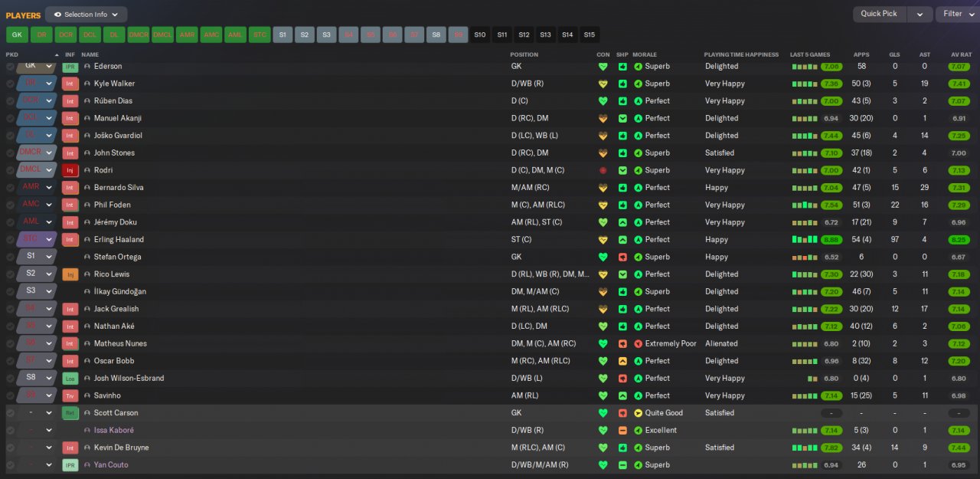Click Stefan Ortega's red match sharpness icon
The width and height of the screenshot is (980, 479).
pos(622,257)
